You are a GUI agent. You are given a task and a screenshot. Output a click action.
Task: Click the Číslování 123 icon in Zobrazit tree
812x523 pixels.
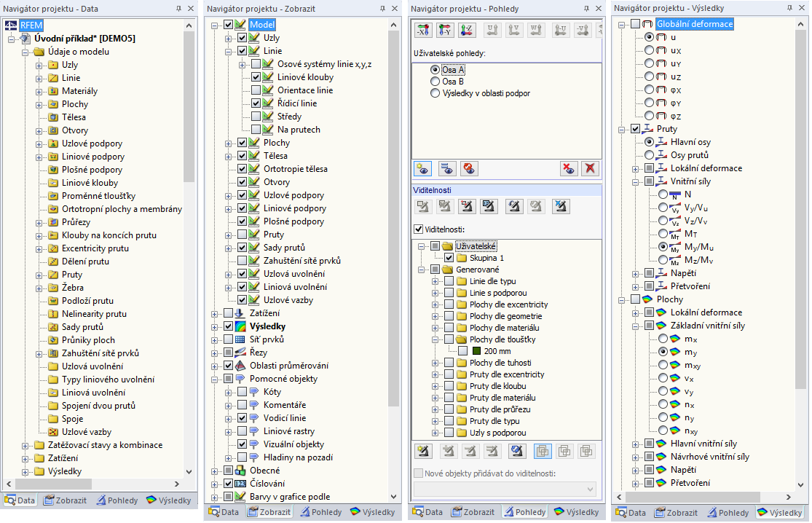pos(240,484)
